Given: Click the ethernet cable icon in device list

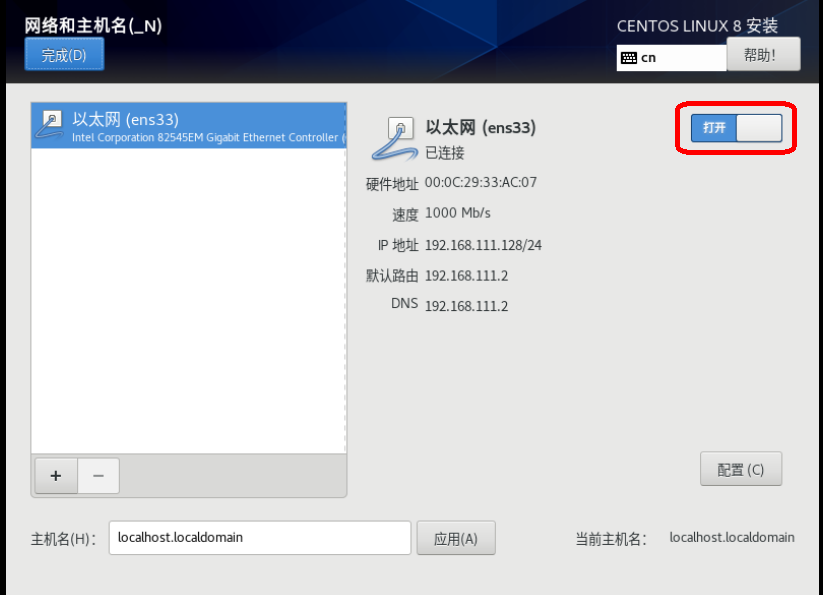Looking at the screenshot, I should coord(50,125).
